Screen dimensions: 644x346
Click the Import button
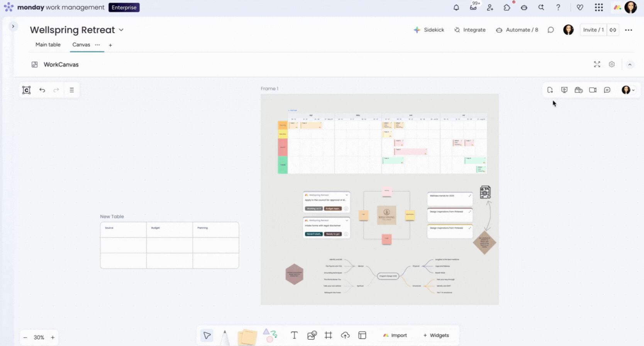[x=395, y=335]
